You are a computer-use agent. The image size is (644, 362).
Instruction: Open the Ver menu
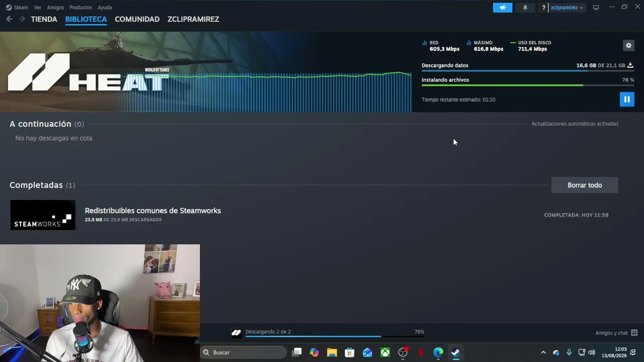click(38, 8)
